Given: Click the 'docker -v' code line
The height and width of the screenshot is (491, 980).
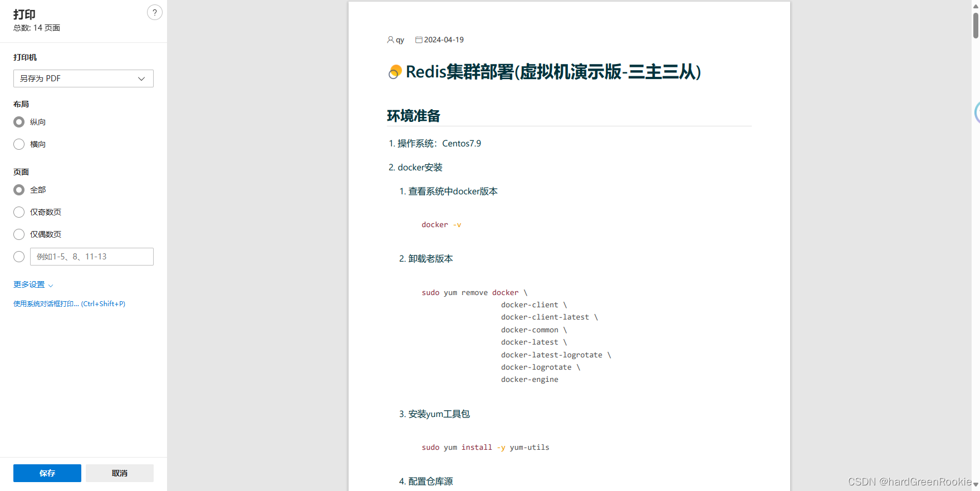Looking at the screenshot, I should click(442, 224).
